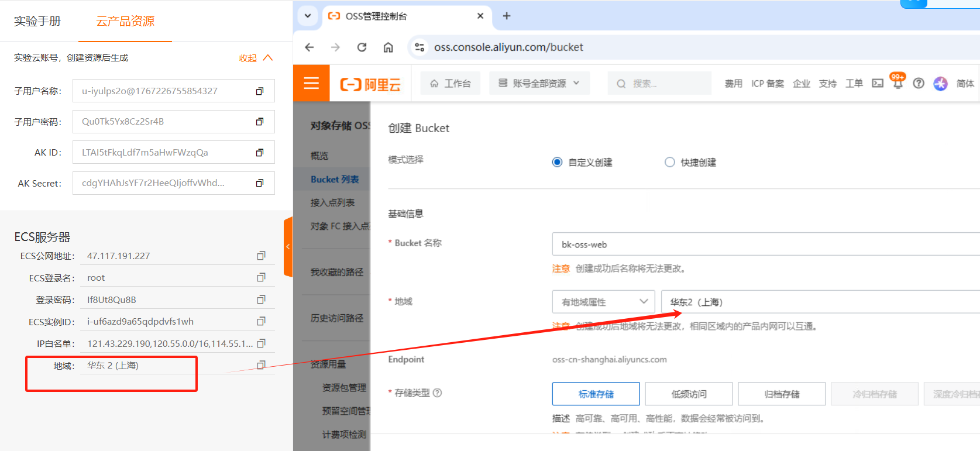
Task: Collapse credentials section via 收起
Action: [256, 58]
